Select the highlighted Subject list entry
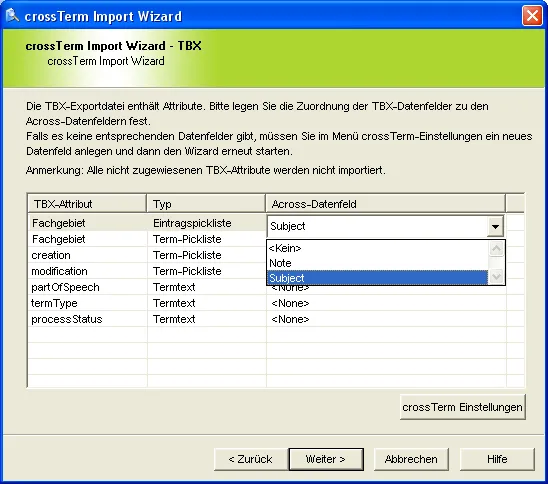 click(x=377, y=278)
